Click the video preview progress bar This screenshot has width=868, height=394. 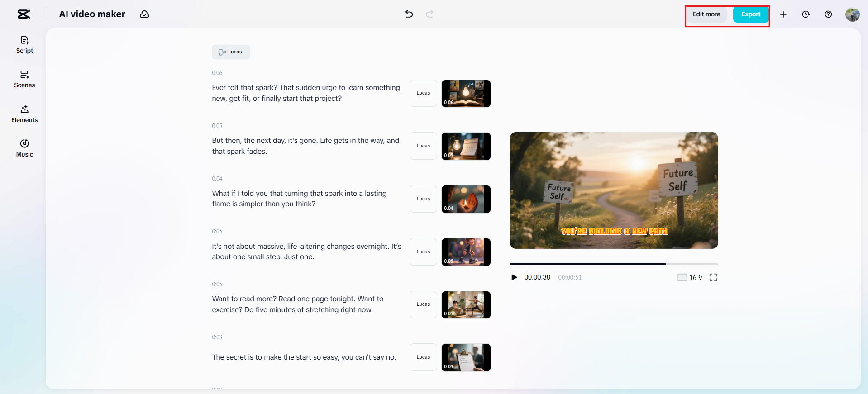pyautogui.click(x=614, y=264)
